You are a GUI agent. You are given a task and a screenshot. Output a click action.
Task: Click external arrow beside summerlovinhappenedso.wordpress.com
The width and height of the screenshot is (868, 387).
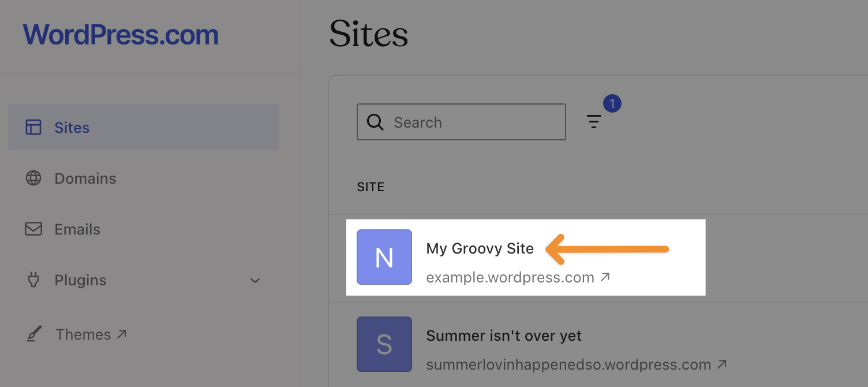[x=721, y=364]
